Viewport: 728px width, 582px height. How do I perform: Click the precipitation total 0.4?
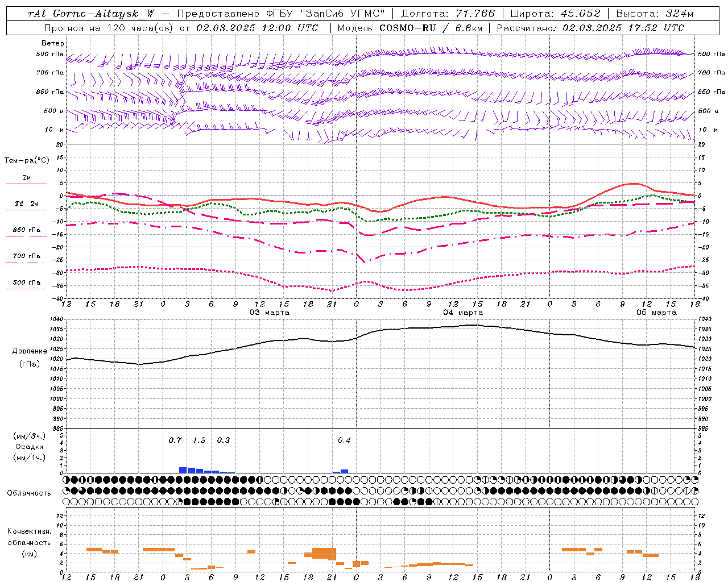pos(344,440)
